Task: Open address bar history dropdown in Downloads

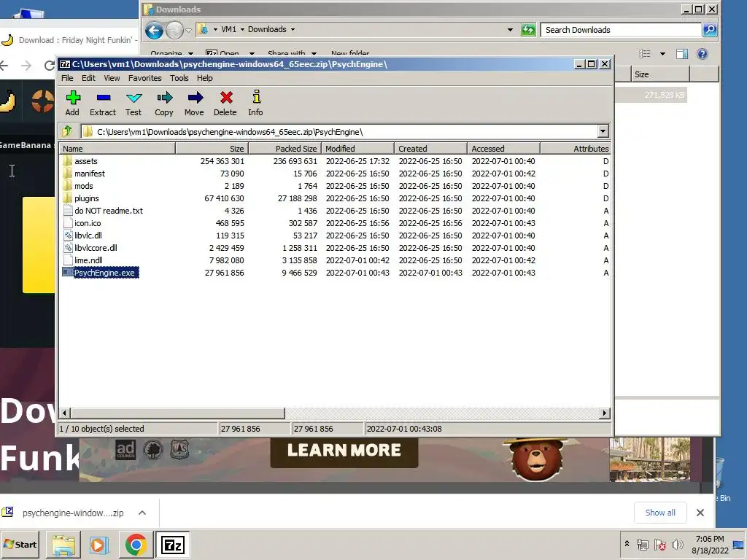Action: click(x=510, y=29)
